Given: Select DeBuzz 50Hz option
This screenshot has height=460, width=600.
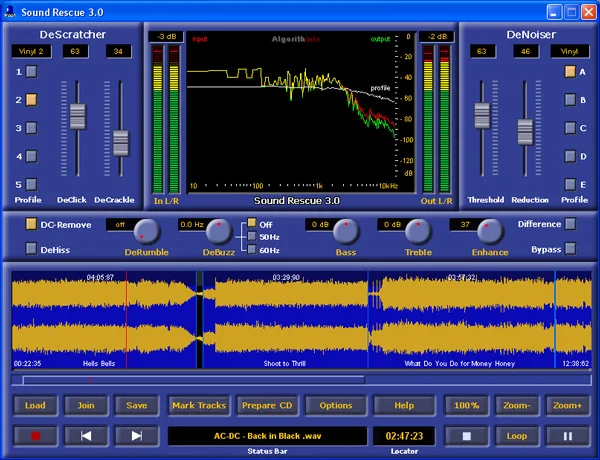Looking at the screenshot, I should coord(252,236).
